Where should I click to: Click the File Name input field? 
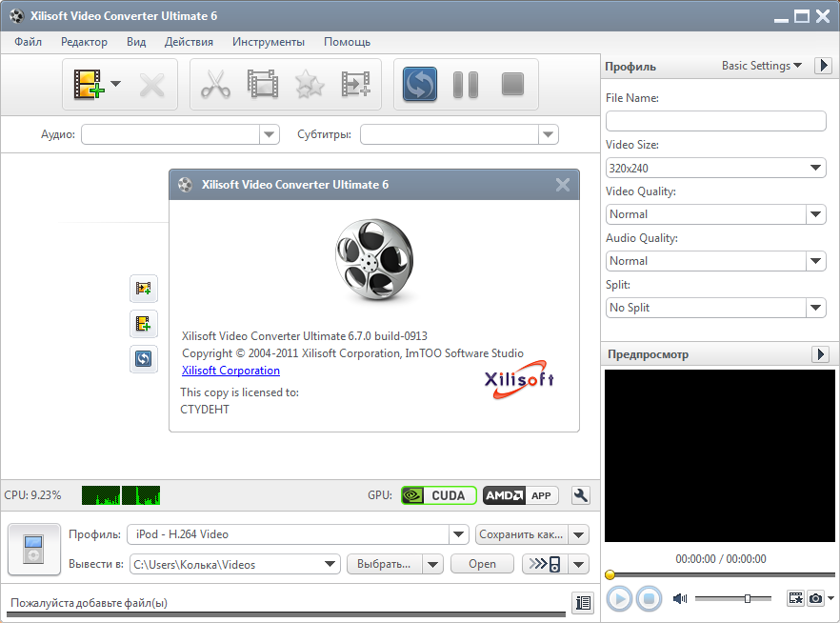[715, 121]
